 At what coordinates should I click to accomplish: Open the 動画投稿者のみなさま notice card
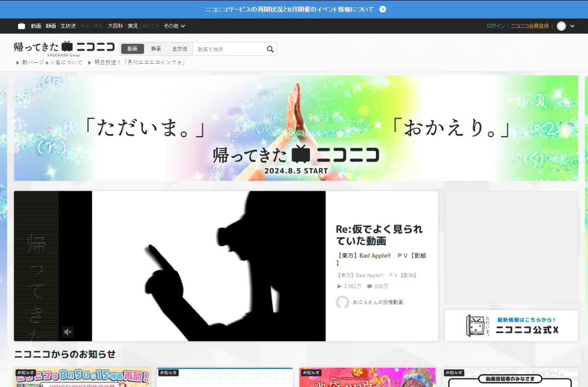pyautogui.click(x=511, y=377)
